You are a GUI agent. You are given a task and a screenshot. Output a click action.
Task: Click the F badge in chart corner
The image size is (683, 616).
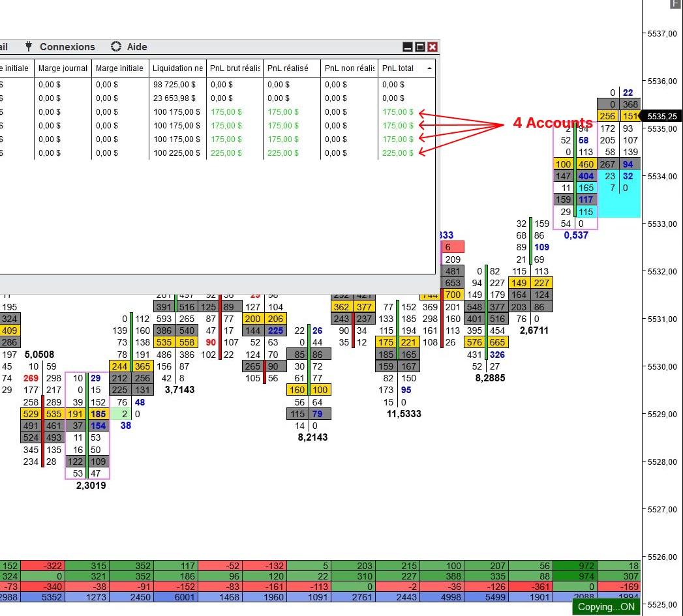point(675,4)
